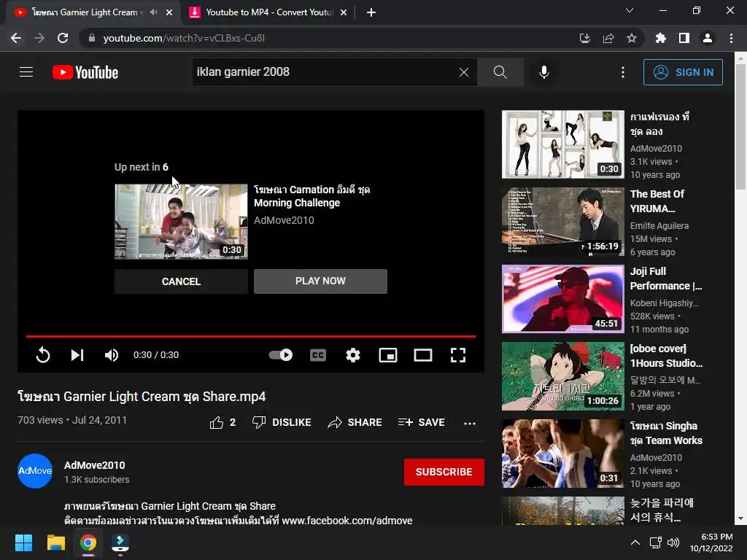Show hidden system tray icons
This screenshot has width=747, height=560.
point(635,542)
